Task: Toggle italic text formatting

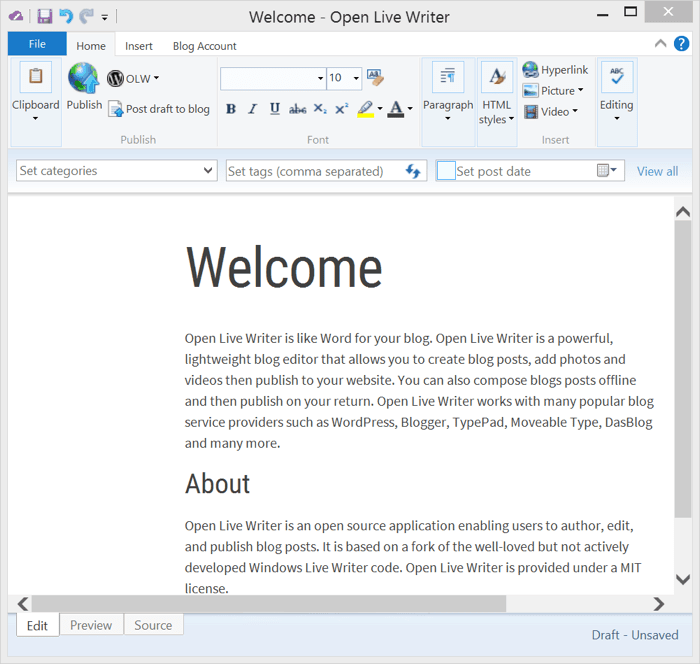Action: (252, 109)
